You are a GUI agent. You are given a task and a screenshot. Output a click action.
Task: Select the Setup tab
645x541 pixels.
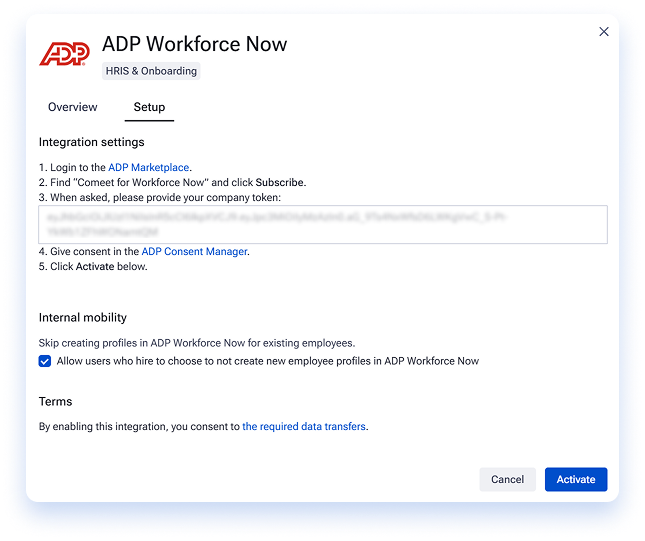coord(149,107)
